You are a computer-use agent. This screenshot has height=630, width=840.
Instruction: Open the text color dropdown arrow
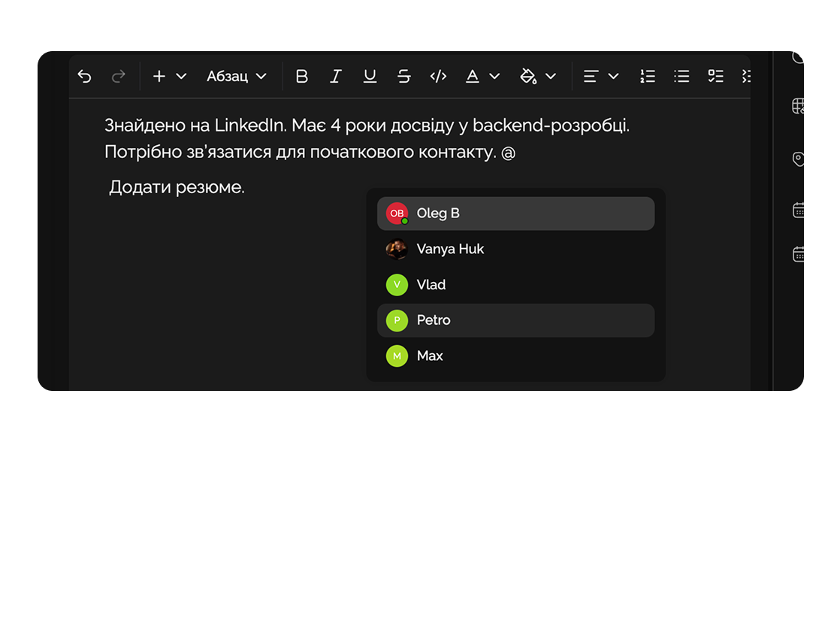(494, 76)
